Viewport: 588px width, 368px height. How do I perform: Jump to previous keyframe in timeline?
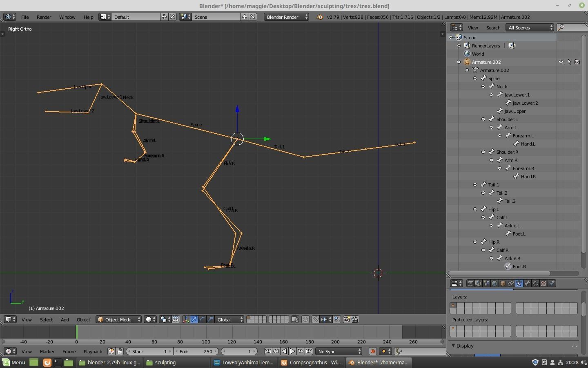click(276, 351)
